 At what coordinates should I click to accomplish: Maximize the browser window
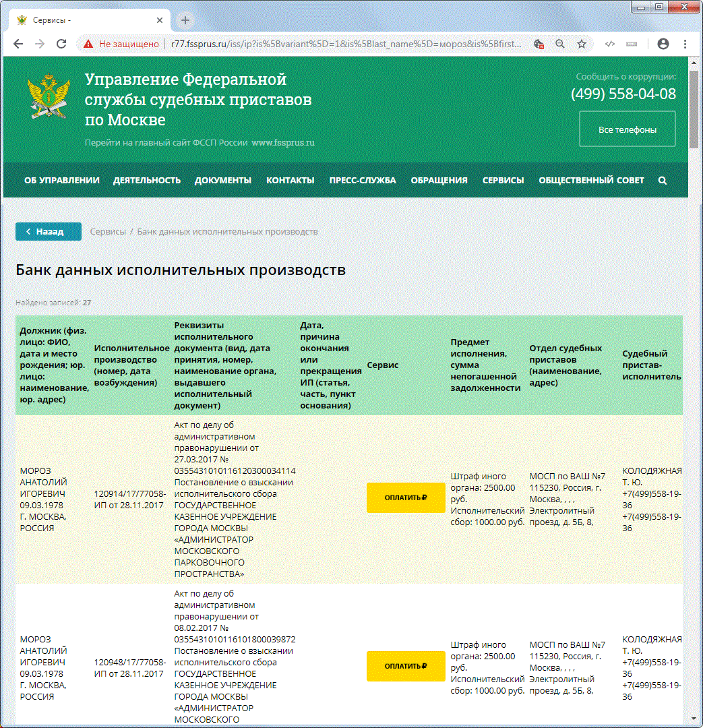(659, 7)
